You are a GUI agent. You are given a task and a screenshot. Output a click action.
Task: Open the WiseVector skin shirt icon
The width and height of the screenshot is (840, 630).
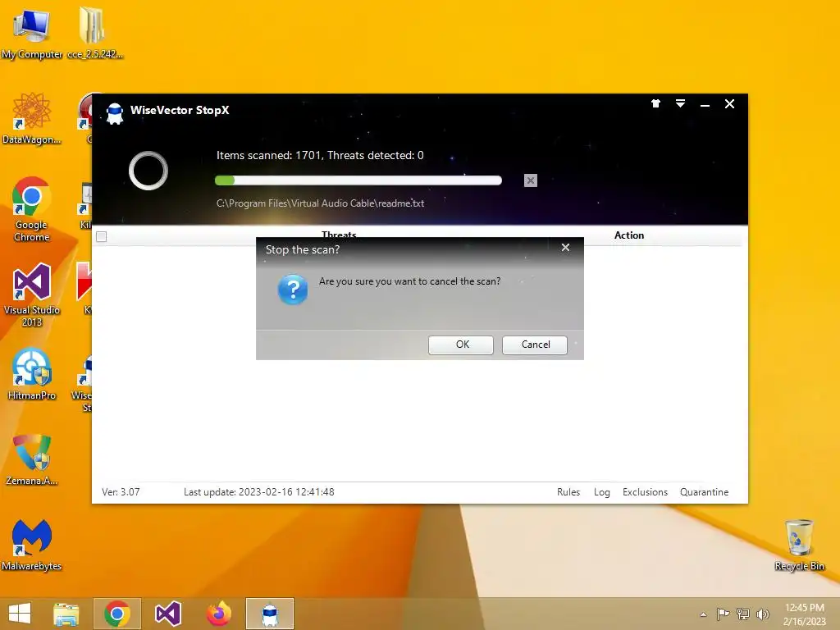pos(655,103)
